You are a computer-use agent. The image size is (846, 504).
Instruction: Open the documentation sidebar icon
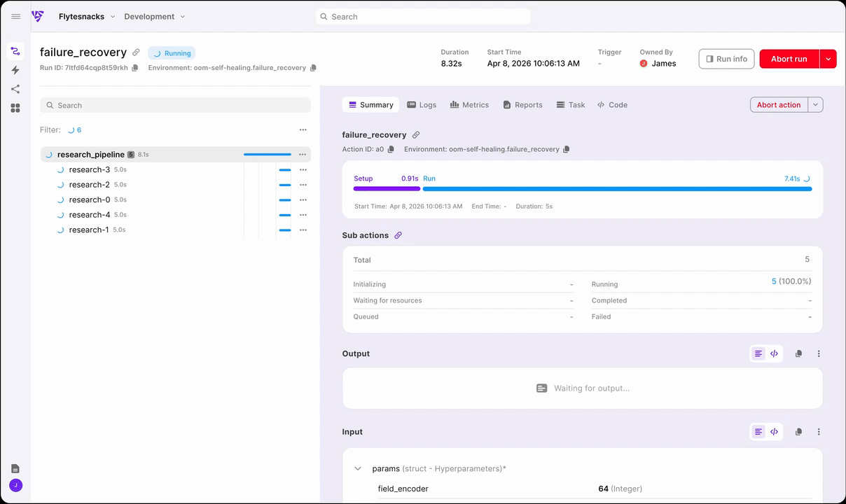click(15, 468)
